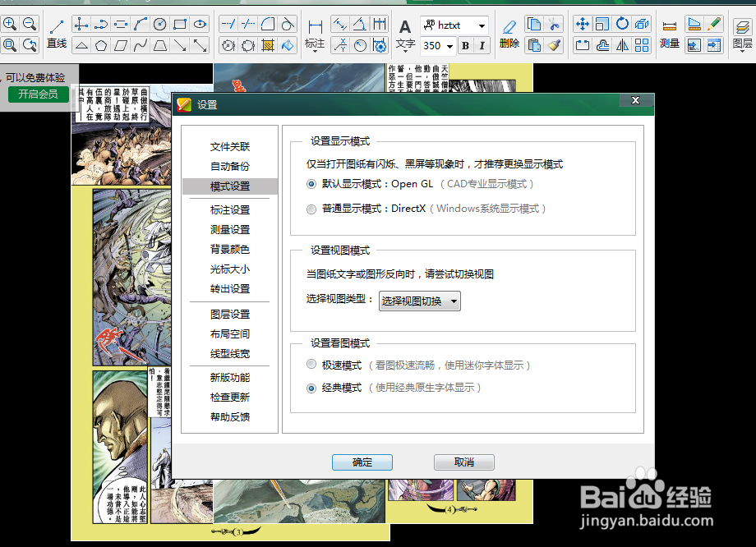
Task: Select the arc drawing tool
Action: pos(141,24)
